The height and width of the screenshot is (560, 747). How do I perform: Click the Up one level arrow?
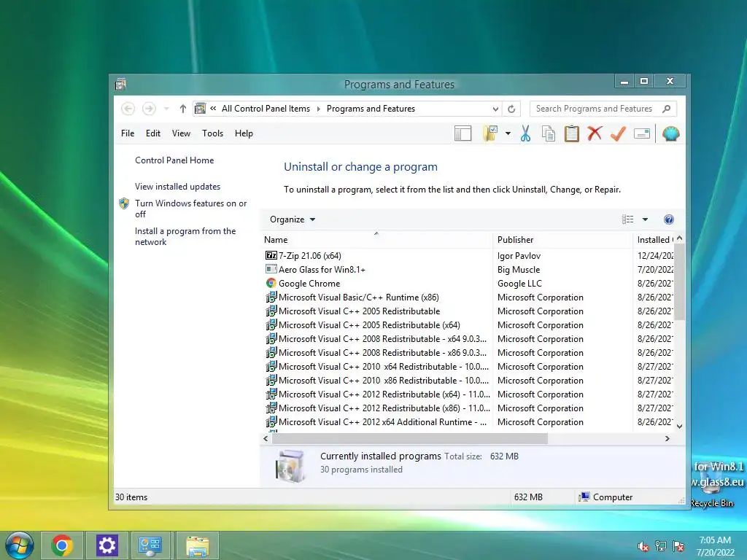182,109
